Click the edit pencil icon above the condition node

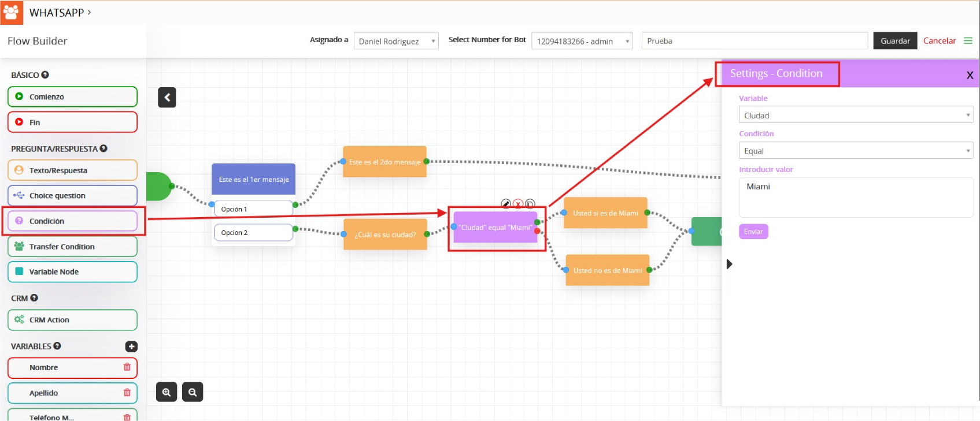(506, 204)
